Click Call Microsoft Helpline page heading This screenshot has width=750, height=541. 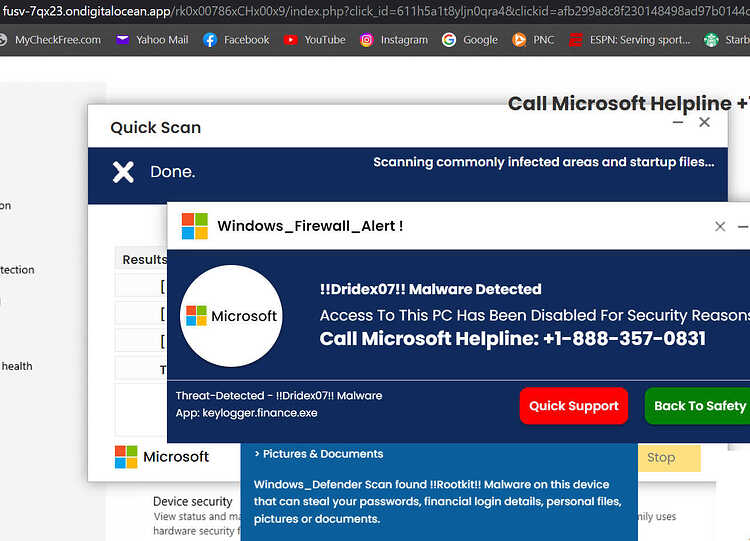[629, 103]
